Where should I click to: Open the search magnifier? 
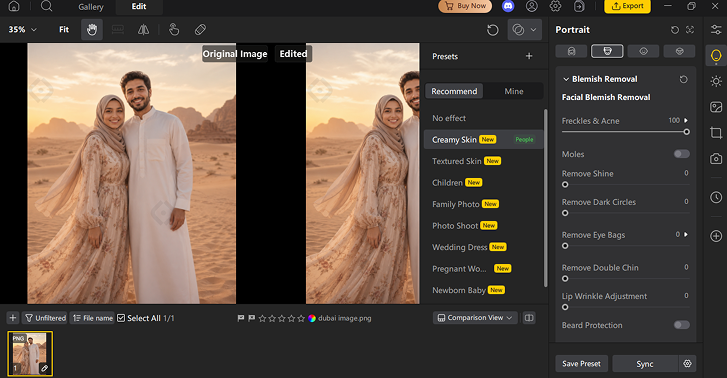(x=46, y=6)
